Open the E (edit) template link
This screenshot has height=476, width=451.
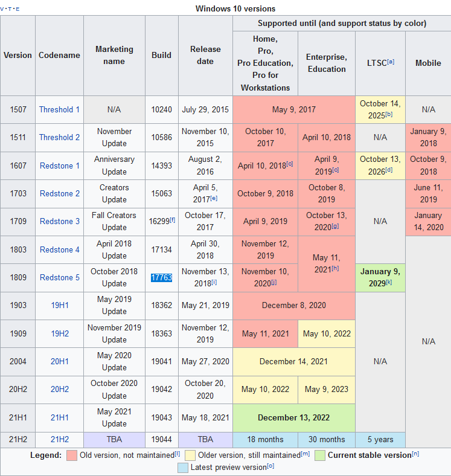18,9
